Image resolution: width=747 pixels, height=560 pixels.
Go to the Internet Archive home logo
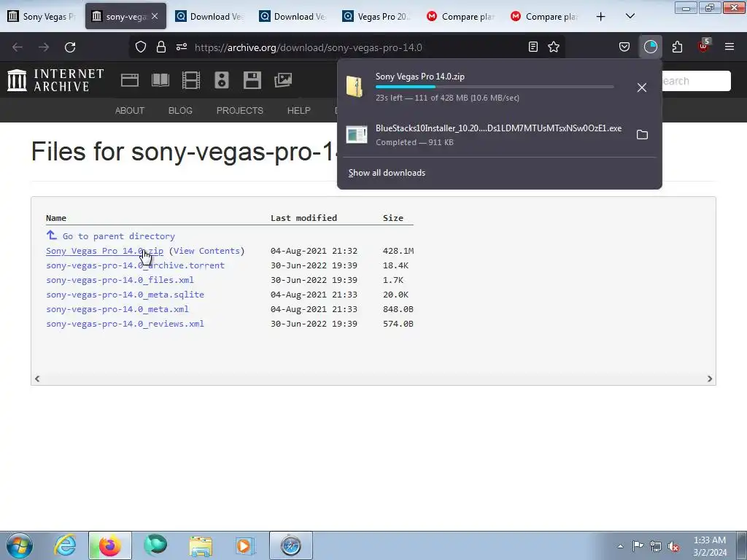[x=55, y=80]
